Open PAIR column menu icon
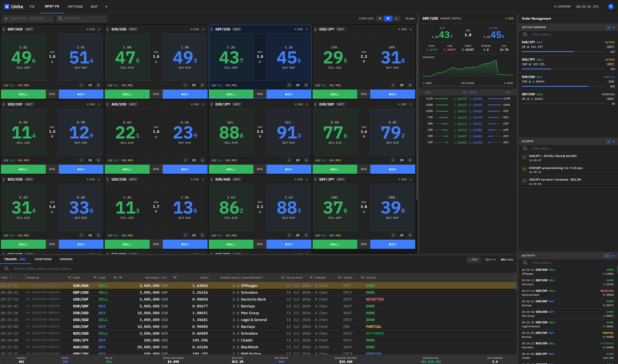618x364 pixels. [x=95, y=278]
